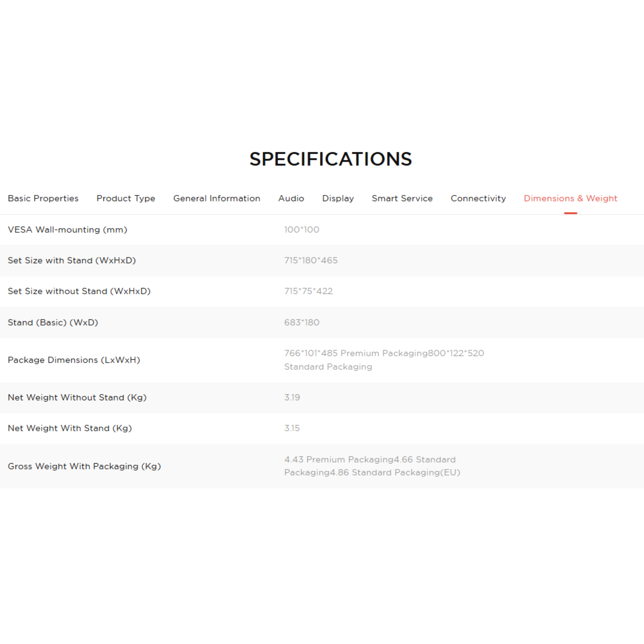The width and height of the screenshot is (644, 644).
Task: Go to the Audio tab
Action: click(291, 198)
